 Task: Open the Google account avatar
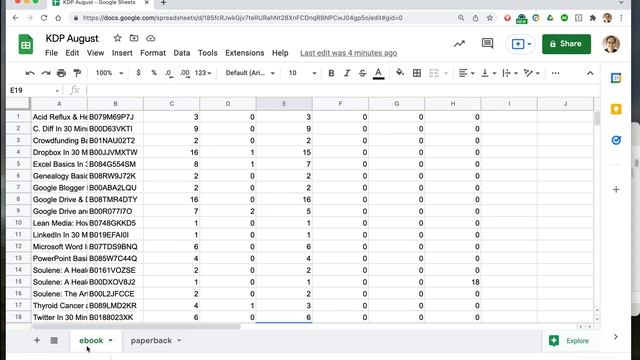(x=611, y=44)
